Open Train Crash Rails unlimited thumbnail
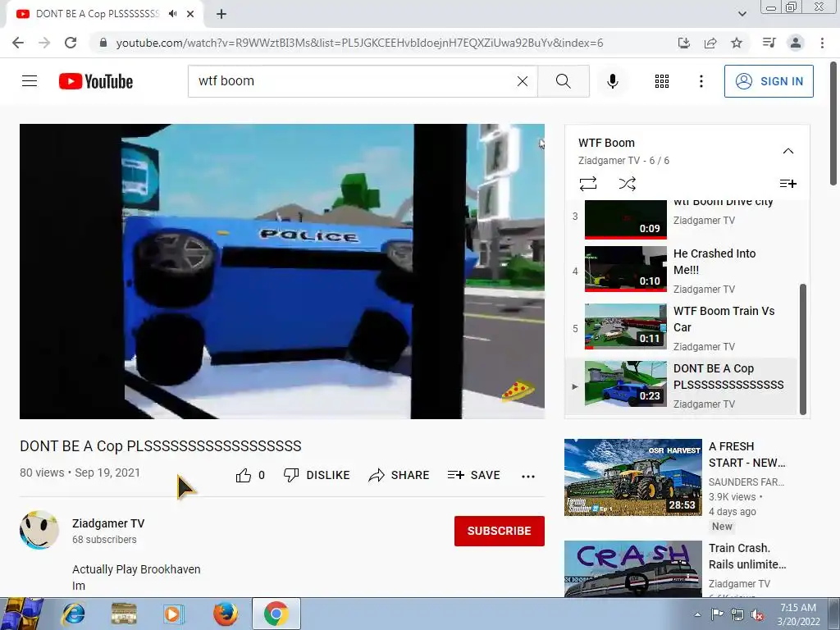840x630 pixels. point(632,569)
